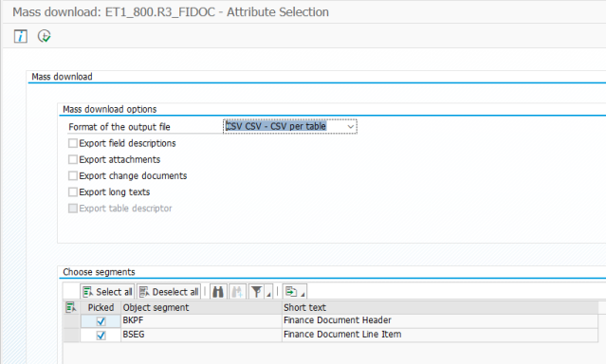Enable Export field descriptions checkbox
This screenshot has width=606, height=364.
tap(73, 143)
